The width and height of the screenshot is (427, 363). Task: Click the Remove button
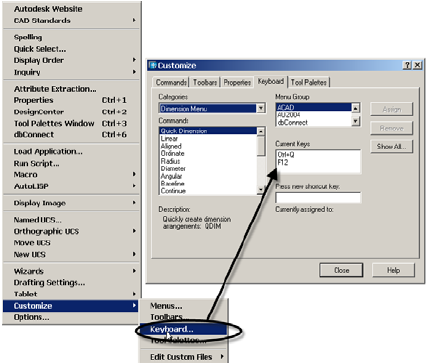click(x=392, y=128)
